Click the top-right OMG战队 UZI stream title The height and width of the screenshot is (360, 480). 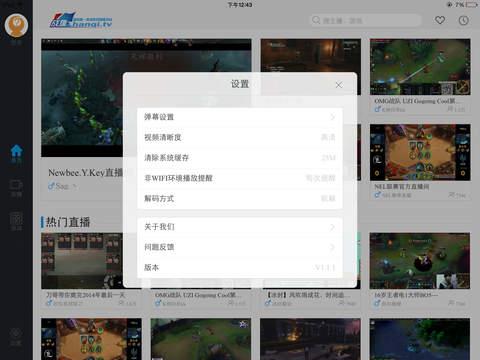click(418, 101)
